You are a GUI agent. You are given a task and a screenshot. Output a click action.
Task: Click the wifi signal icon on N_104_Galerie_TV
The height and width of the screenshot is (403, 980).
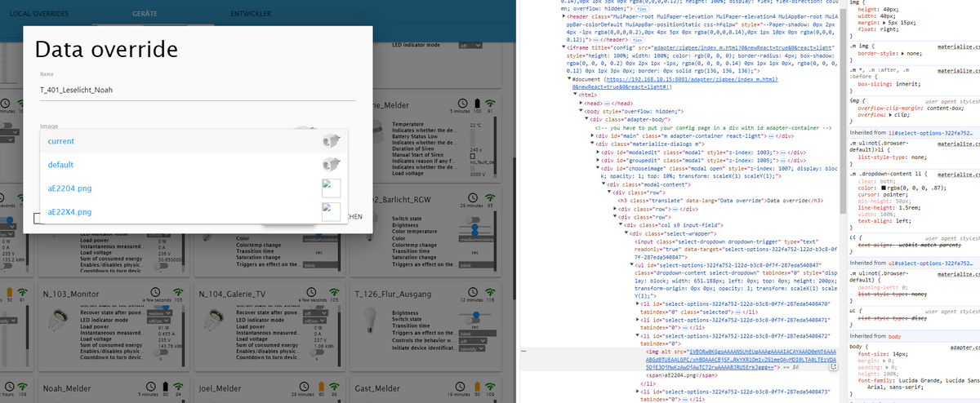pos(335,291)
